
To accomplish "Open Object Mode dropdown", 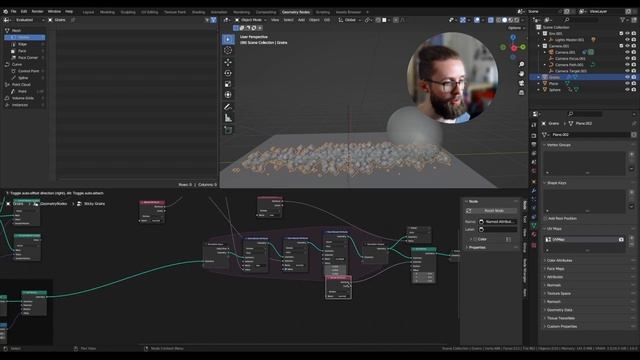I will [x=250, y=20].
